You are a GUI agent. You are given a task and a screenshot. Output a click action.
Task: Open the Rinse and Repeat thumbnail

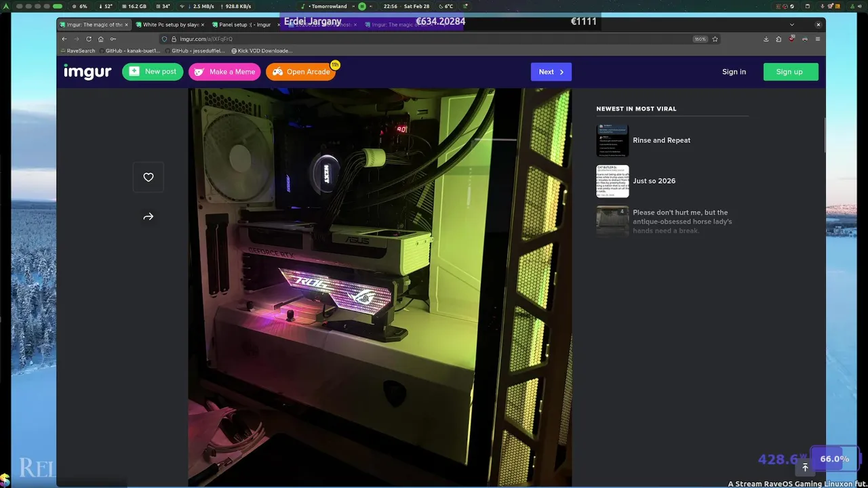click(x=612, y=140)
